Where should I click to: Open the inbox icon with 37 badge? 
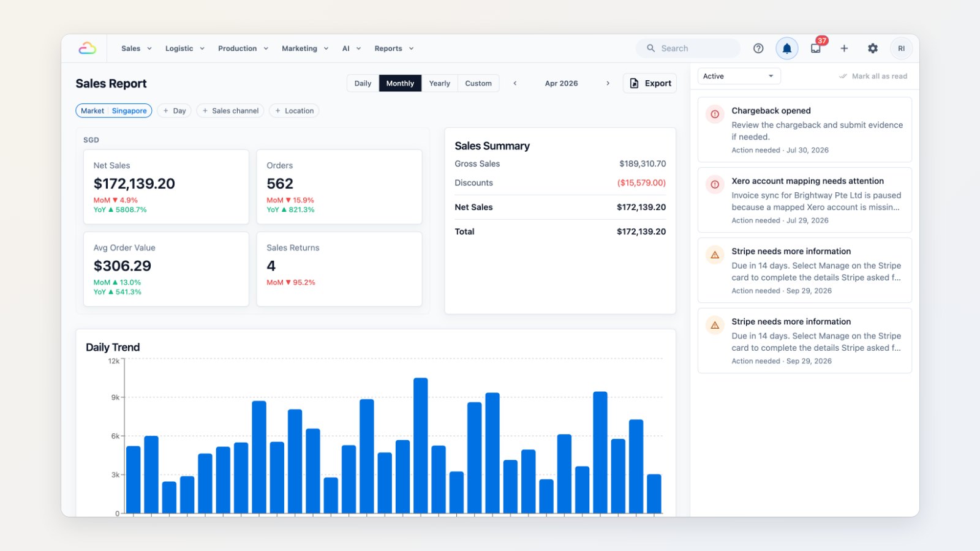tap(816, 48)
